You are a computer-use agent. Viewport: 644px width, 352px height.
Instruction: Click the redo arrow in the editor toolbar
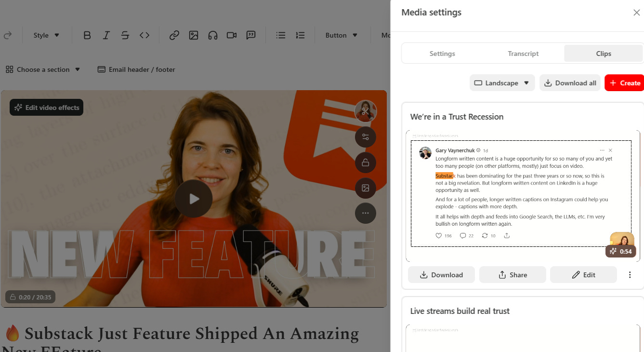7,35
